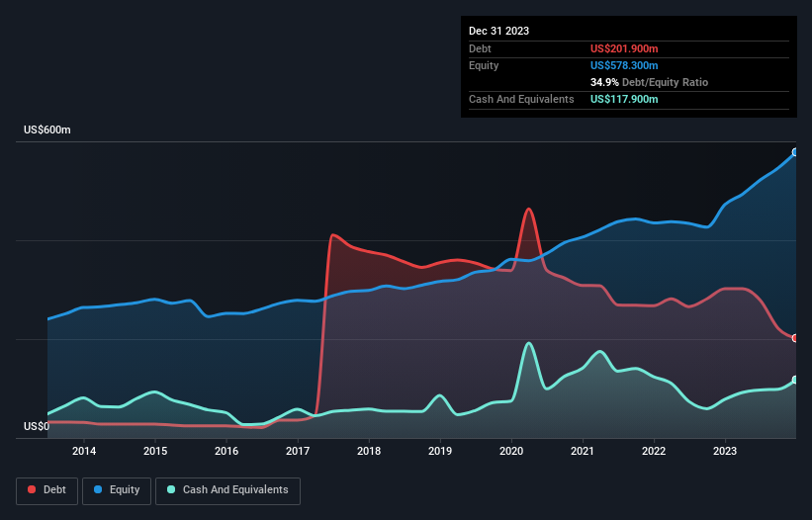The height and width of the screenshot is (520, 812).
Task: Click the Dec 31 2023 tooltip date
Action: pyautogui.click(x=498, y=31)
